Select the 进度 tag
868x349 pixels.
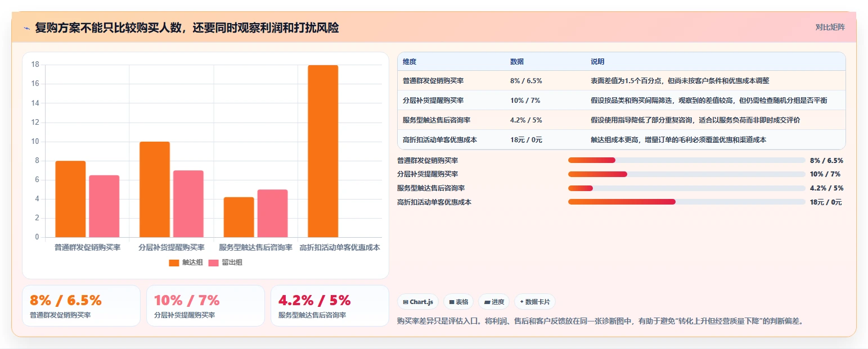tap(494, 302)
